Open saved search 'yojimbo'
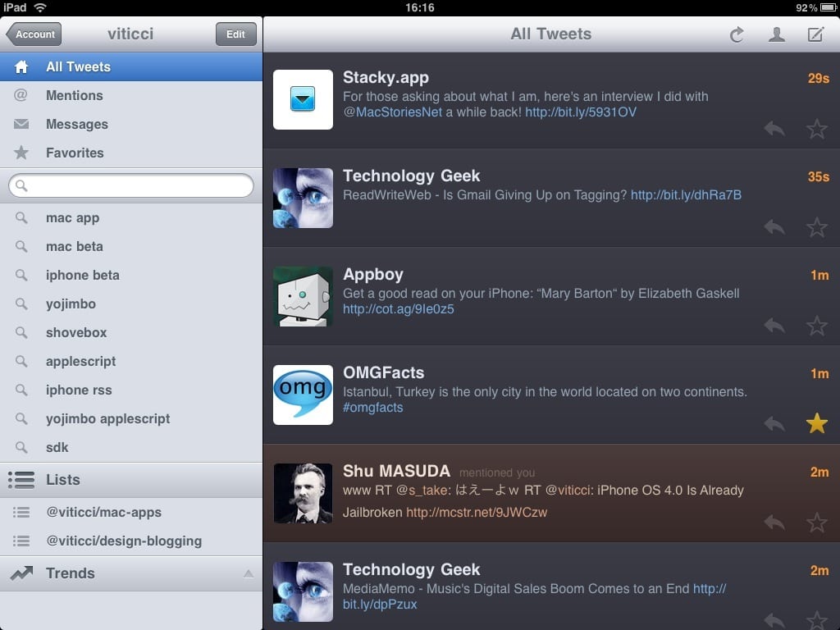The height and width of the screenshot is (630, 840). (131, 304)
